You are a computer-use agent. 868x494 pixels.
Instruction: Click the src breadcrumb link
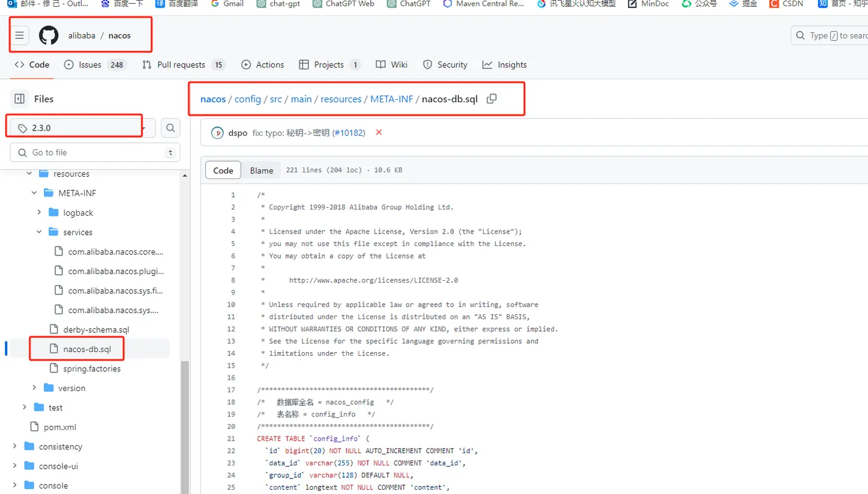click(x=276, y=99)
